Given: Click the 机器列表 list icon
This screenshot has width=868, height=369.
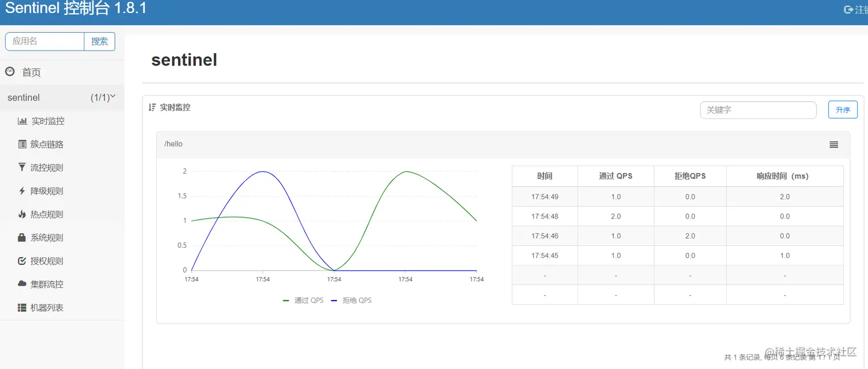Looking at the screenshot, I should [x=22, y=307].
